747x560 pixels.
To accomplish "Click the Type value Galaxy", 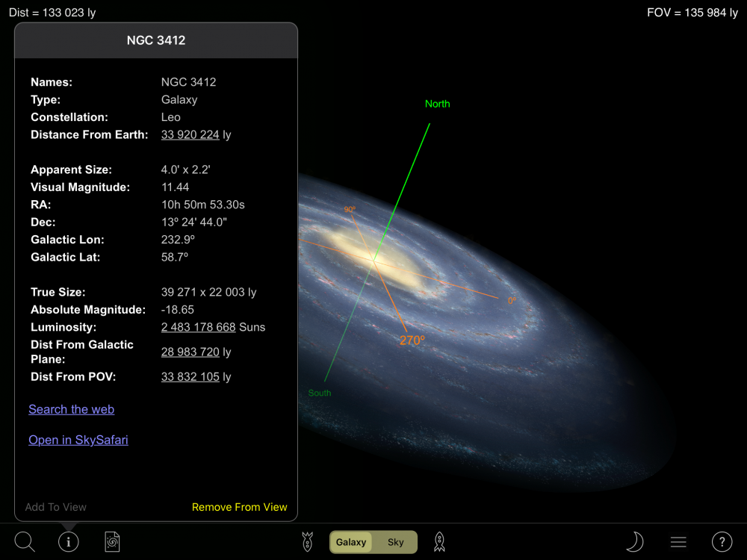I will coord(179,99).
